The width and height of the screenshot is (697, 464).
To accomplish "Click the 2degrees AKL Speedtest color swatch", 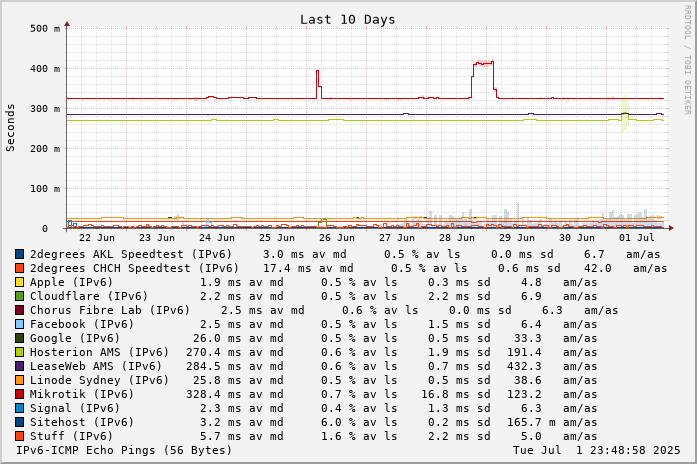I will click(x=19, y=254).
